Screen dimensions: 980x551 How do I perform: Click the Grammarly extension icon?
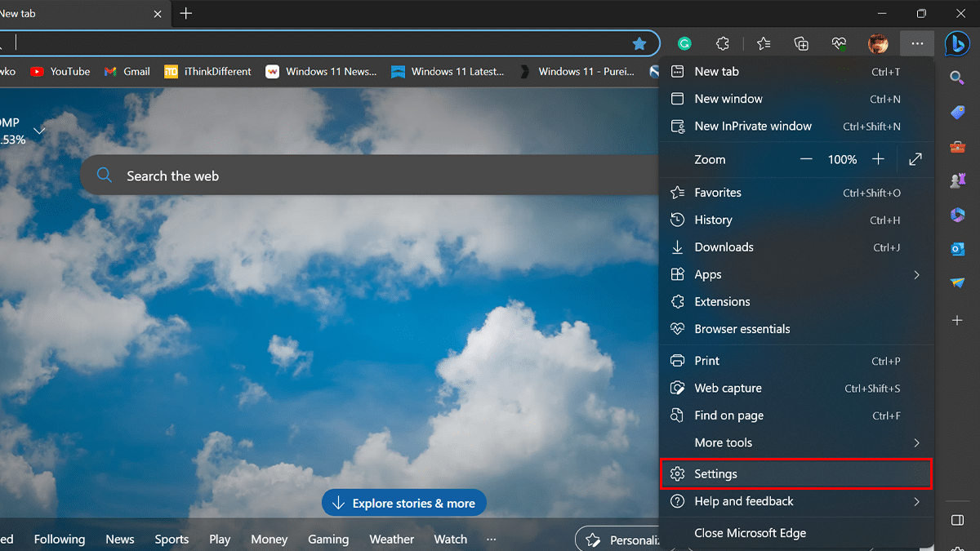(685, 44)
